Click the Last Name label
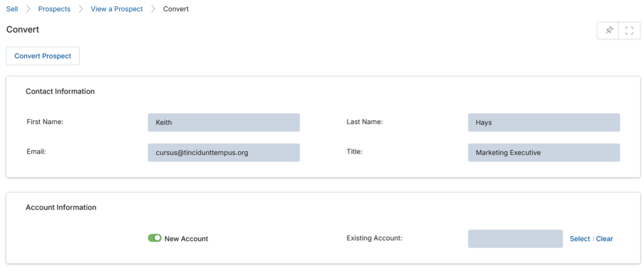 click(365, 122)
